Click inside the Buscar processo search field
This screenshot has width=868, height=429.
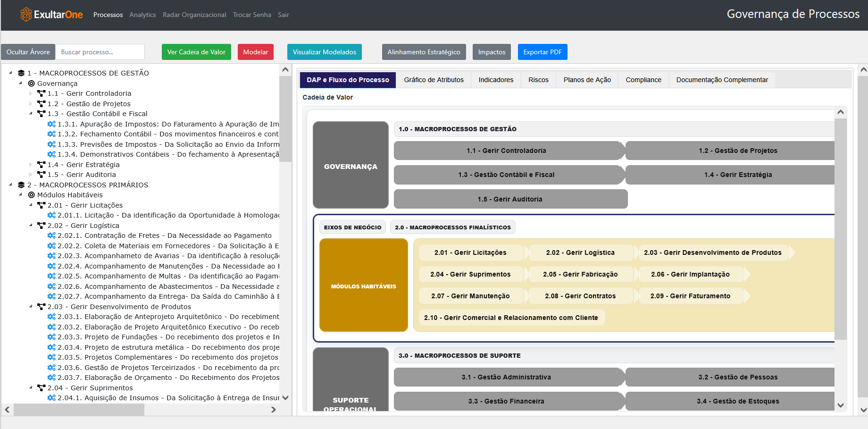100,52
